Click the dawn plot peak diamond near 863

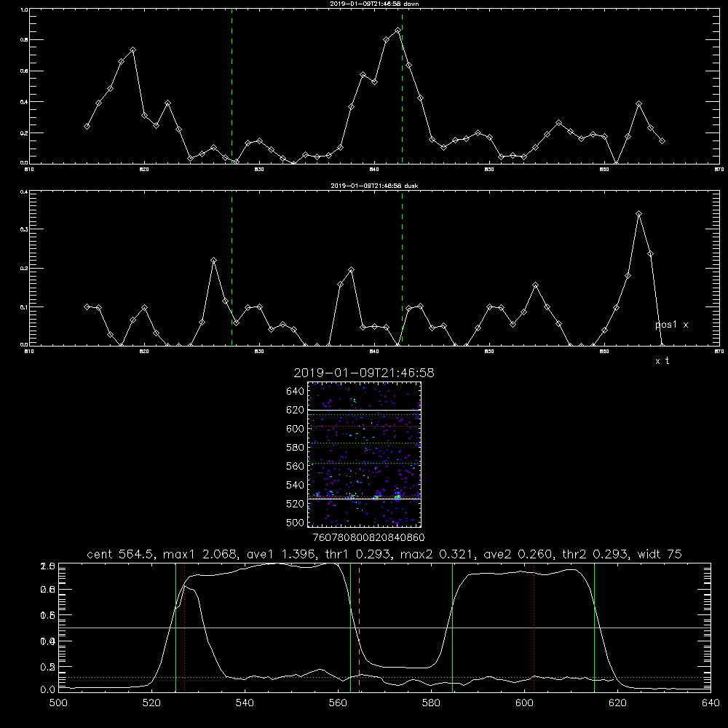639,104
